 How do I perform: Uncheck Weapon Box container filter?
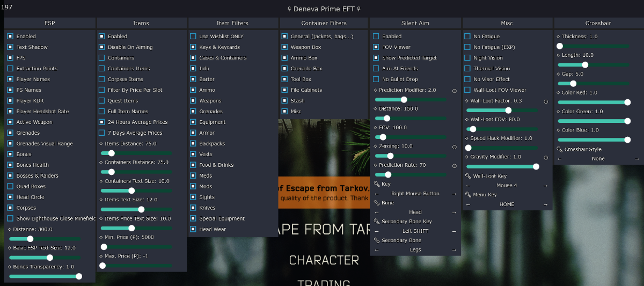[x=284, y=47]
